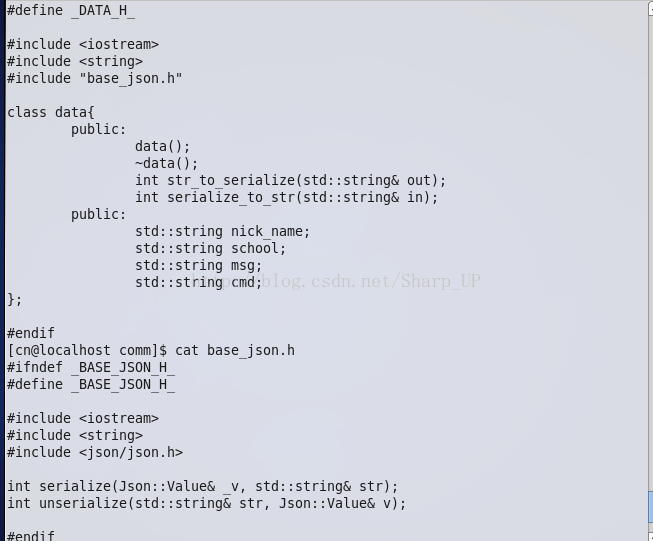Click the '#ifndef _BASE_JSON_H_' line
Screen dimensions: 653x541
pos(91,368)
